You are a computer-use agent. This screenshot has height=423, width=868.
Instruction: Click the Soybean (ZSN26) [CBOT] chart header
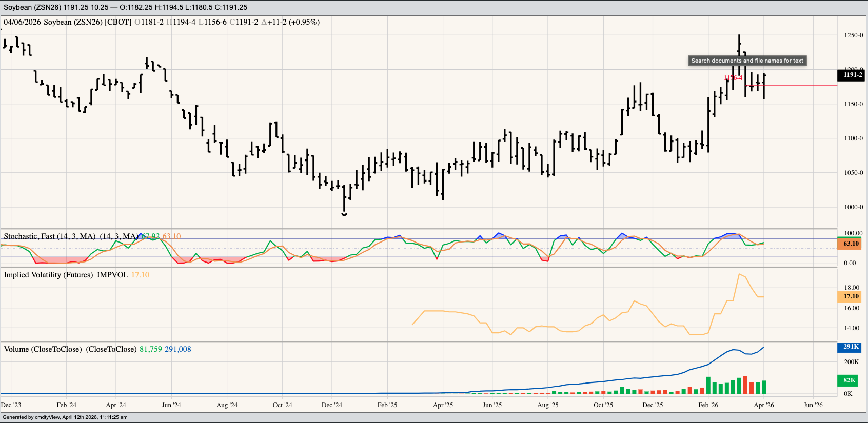pyautogui.click(x=87, y=22)
